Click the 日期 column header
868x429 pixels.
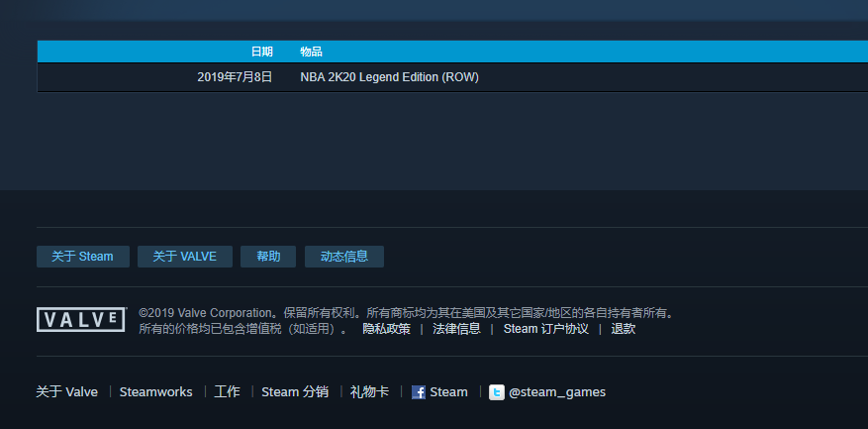pyautogui.click(x=261, y=52)
